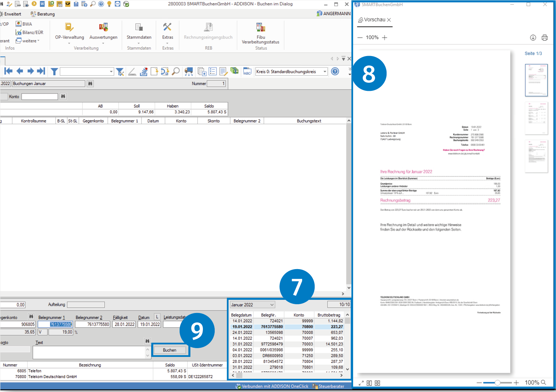556x392 pixels.
Task: Click the funnel filter icon
Action: pos(54,72)
